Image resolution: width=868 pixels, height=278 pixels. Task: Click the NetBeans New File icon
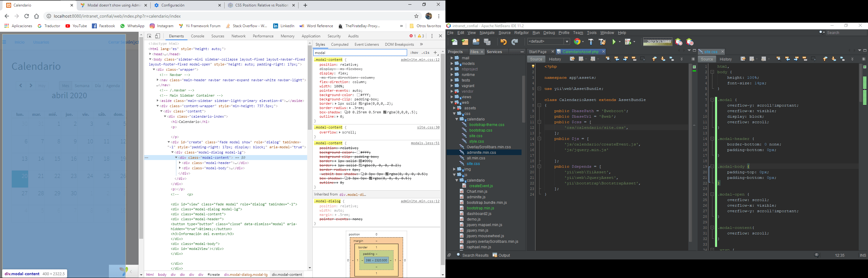click(x=454, y=42)
